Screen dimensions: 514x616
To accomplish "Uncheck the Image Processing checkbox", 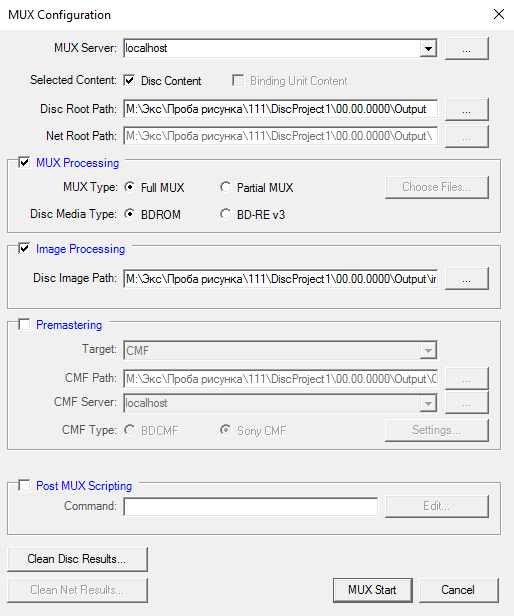I will click(x=24, y=248).
